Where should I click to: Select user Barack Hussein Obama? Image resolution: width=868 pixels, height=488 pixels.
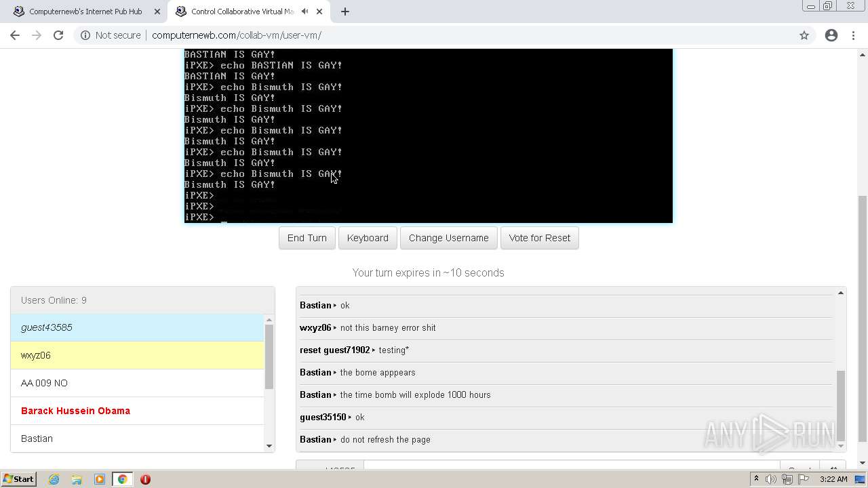(137, 411)
